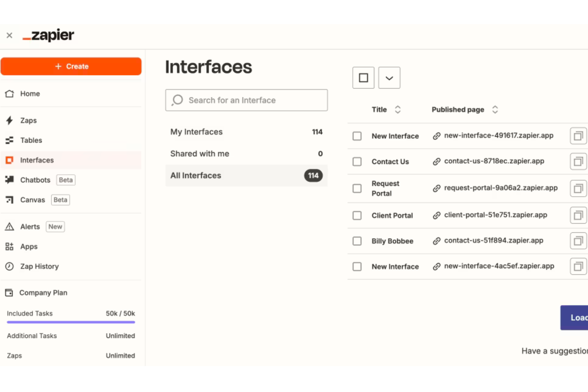
Task: Click the Beta badge next to Chatbots
Action: click(66, 180)
